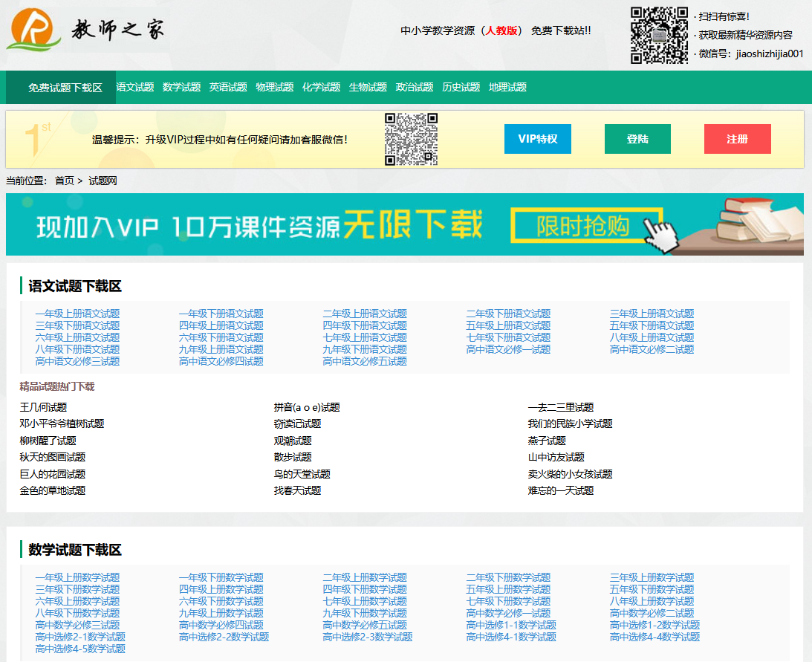This screenshot has width=812, height=662.
Task: Open 一年级上册语文试题 link
Action: (x=78, y=314)
